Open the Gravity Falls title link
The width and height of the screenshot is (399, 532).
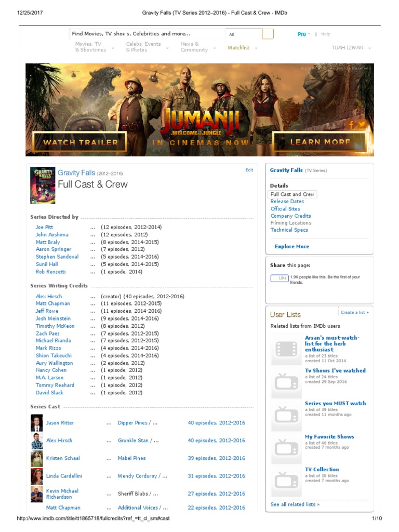point(76,172)
